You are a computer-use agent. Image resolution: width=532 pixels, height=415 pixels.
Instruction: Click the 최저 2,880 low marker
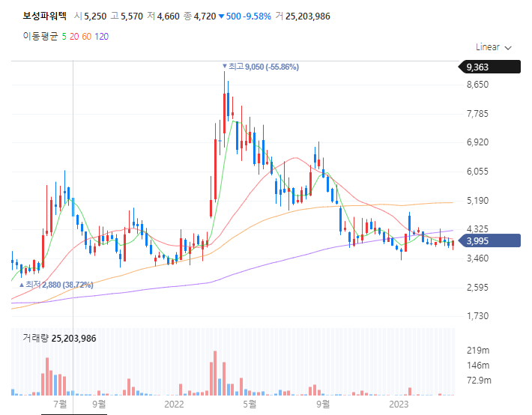coord(56,285)
